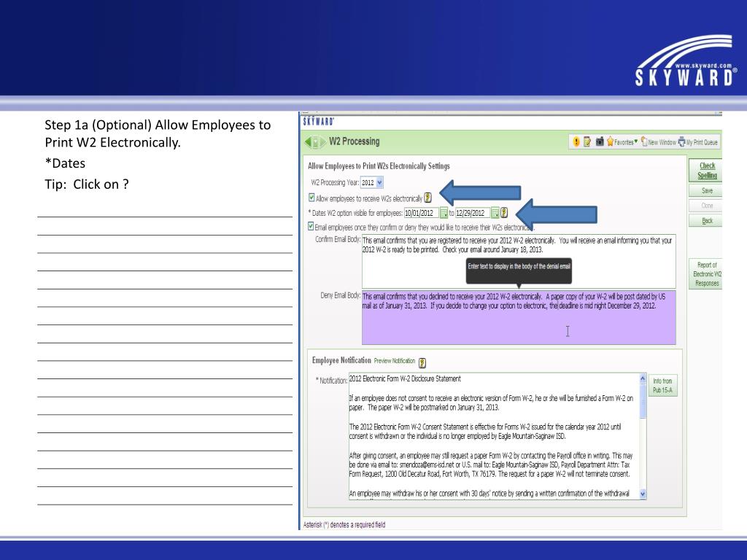This screenshot has height=560, width=747.
Task: Click the Notification scrollbar up arrow
Action: 643,378
